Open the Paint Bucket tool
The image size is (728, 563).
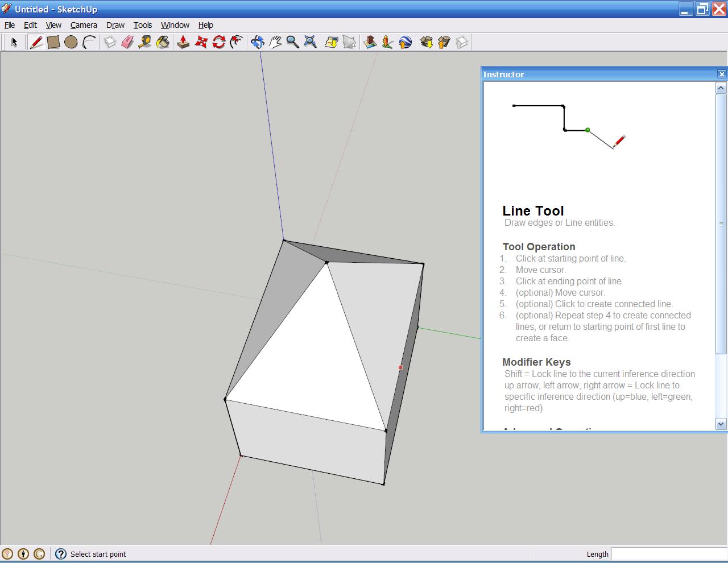click(163, 42)
